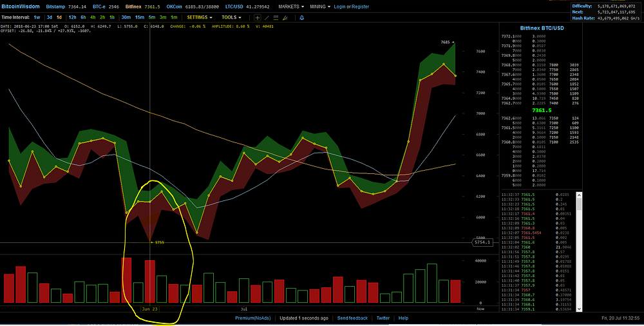
Task: Click the 7685 high price label
Action: [445, 43]
